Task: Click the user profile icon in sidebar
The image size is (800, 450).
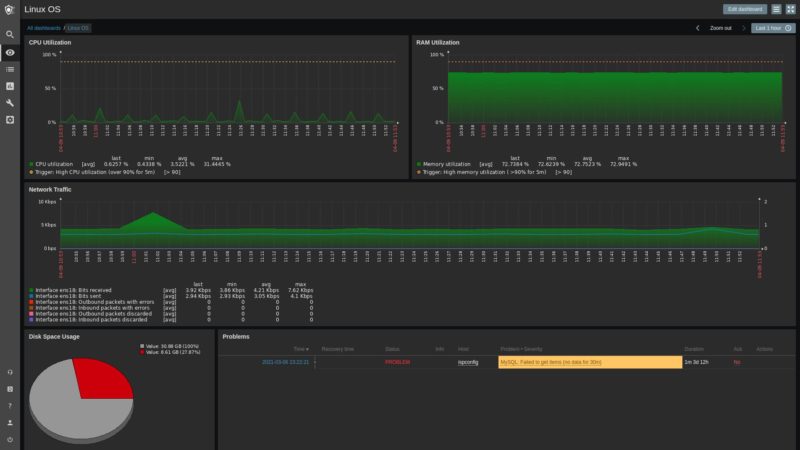Action: click(10, 423)
